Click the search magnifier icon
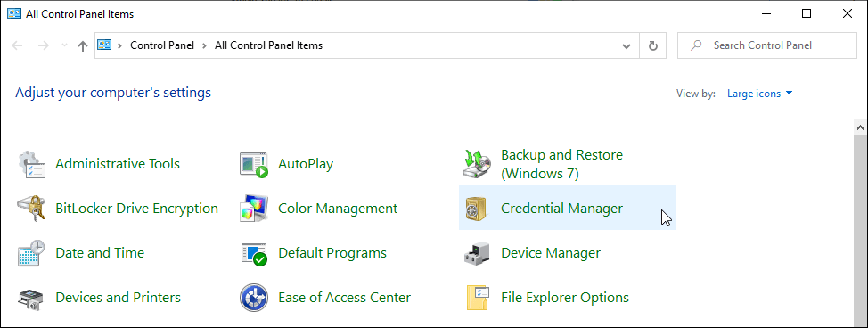 point(697,45)
